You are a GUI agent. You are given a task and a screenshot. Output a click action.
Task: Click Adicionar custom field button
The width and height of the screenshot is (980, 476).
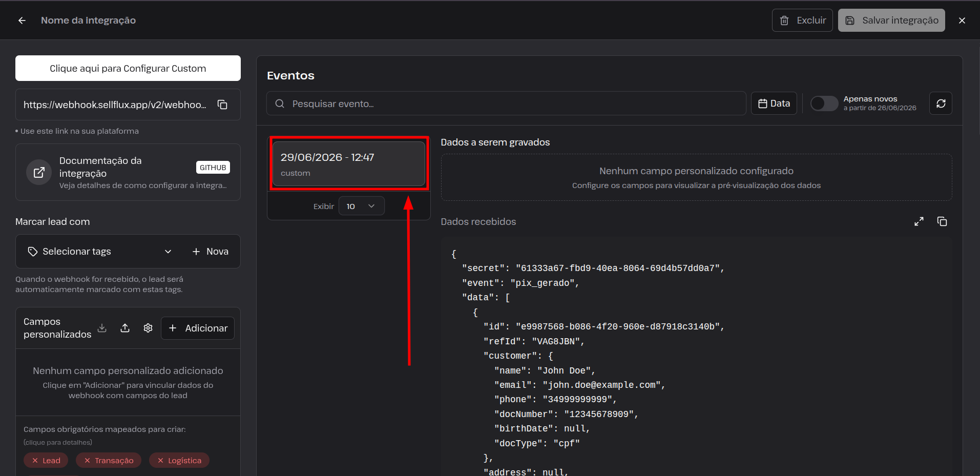pyautogui.click(x=198, y=328)
